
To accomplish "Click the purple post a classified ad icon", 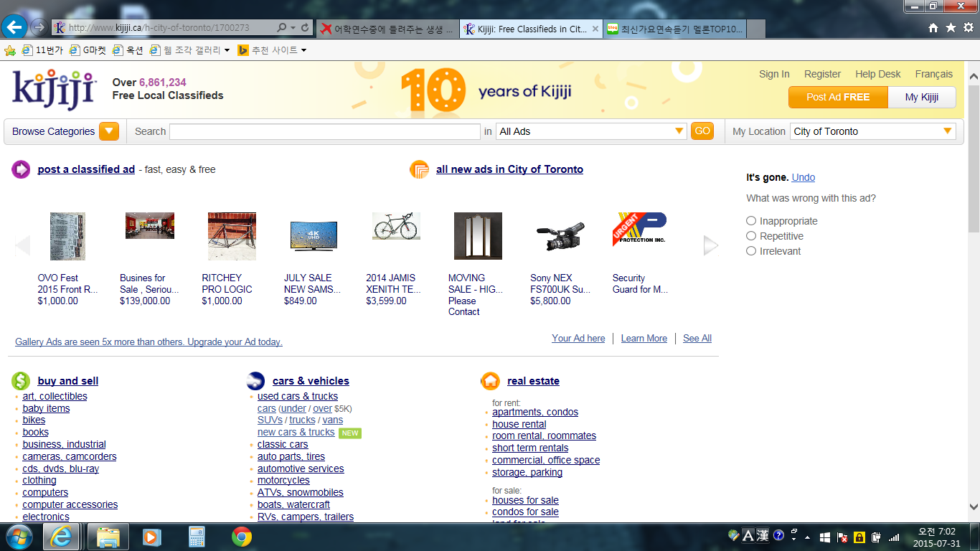I will (21, 170).
